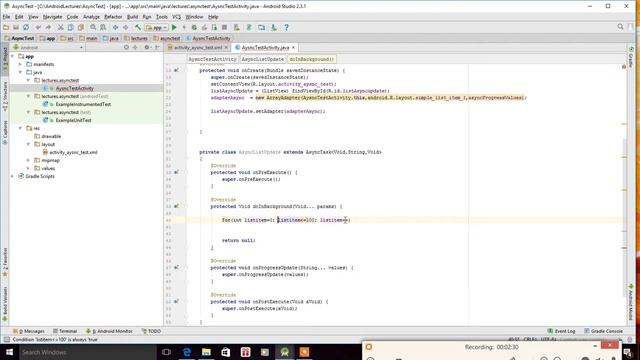Open the Build menu
The image size is (640, 360).
(133, 17)
